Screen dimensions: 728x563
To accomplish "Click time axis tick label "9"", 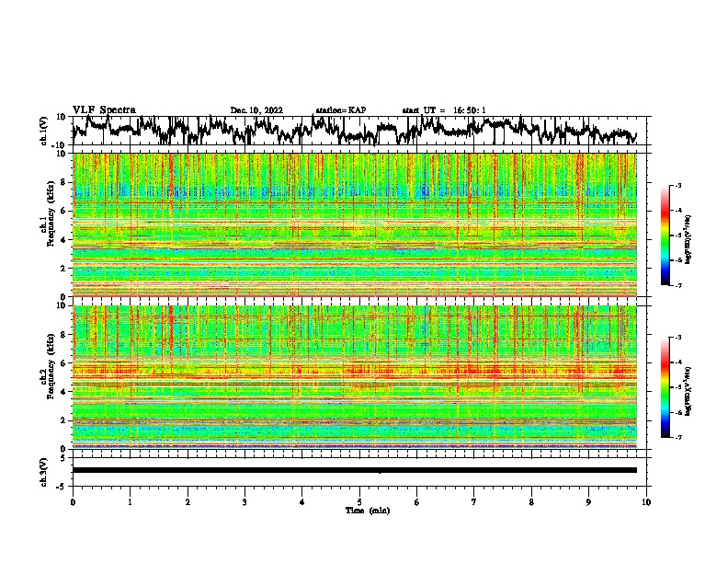I will point(588,502).
